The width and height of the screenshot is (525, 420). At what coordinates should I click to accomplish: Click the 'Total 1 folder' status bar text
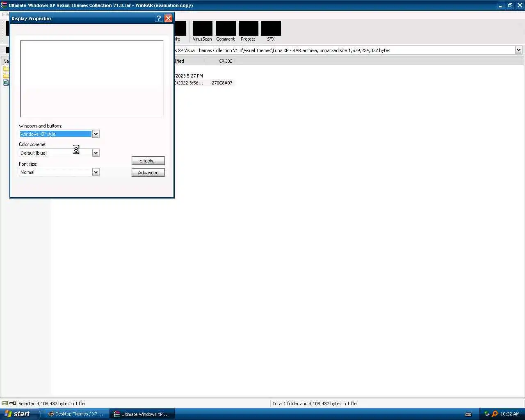tap(315, 404)
